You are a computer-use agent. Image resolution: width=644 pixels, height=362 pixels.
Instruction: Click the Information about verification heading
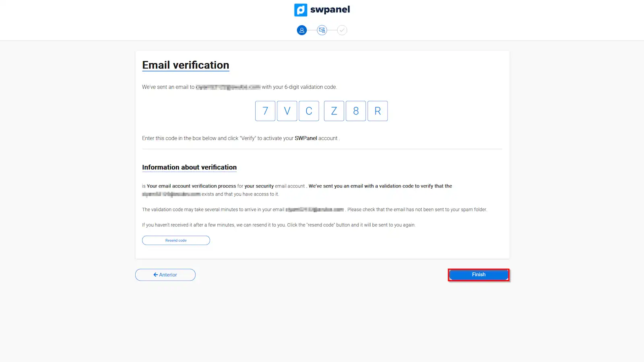[x=189, y=167]
